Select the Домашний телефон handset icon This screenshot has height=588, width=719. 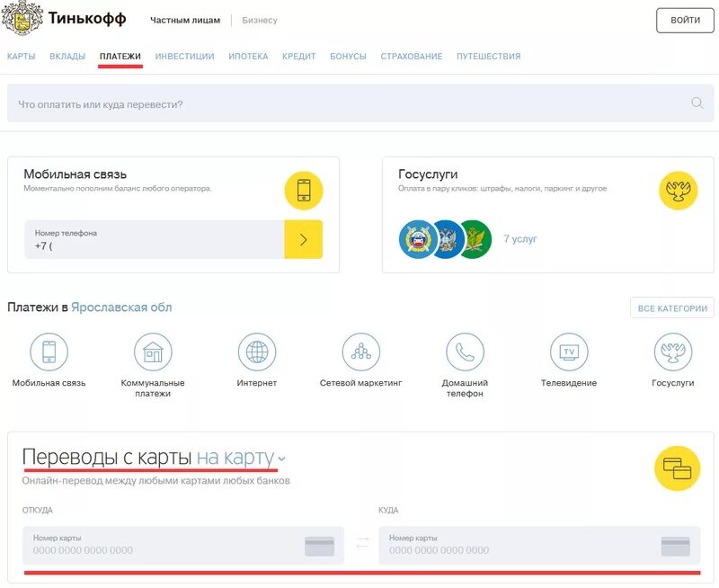click(465, 352)
